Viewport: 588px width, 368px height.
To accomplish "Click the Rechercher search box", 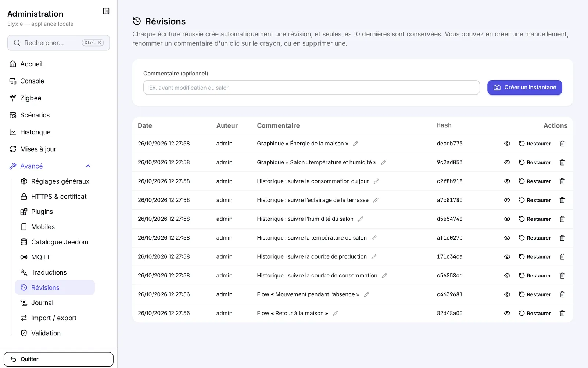I will [x=58, y=43].
